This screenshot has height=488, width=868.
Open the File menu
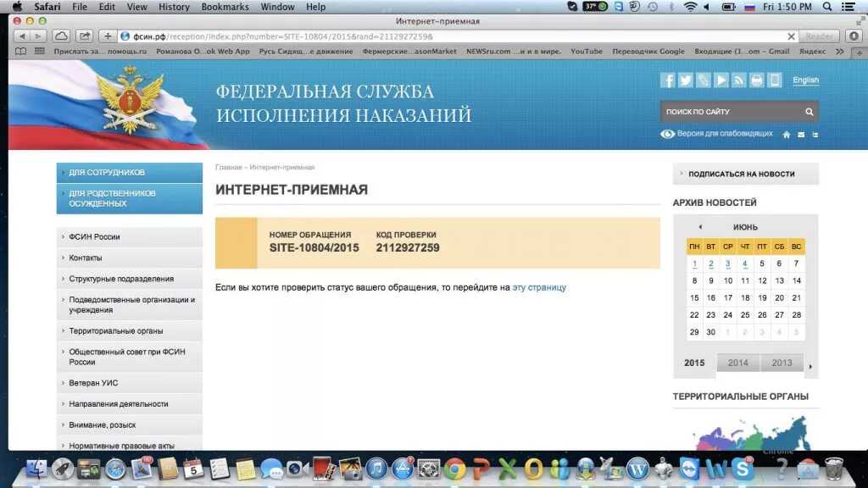pyautogui.click(x=80, y=7)
